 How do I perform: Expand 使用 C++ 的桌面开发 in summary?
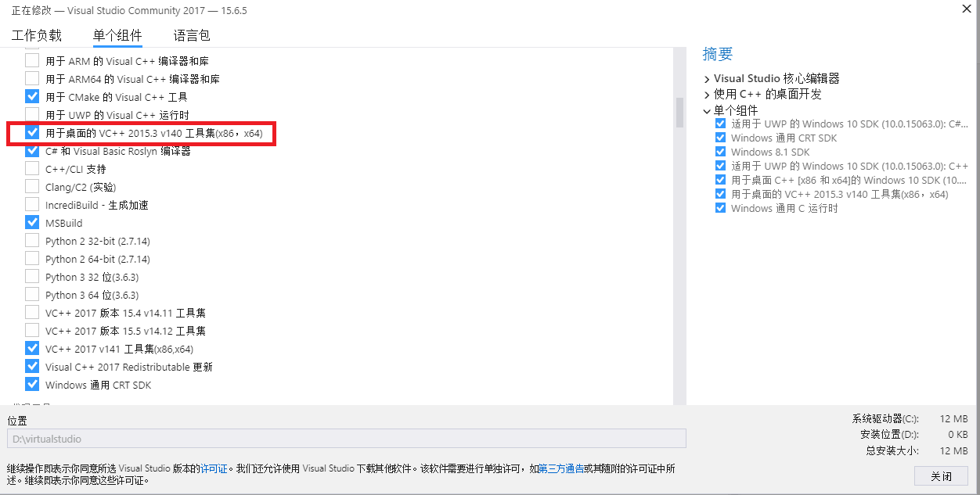(x=707, y=95)
